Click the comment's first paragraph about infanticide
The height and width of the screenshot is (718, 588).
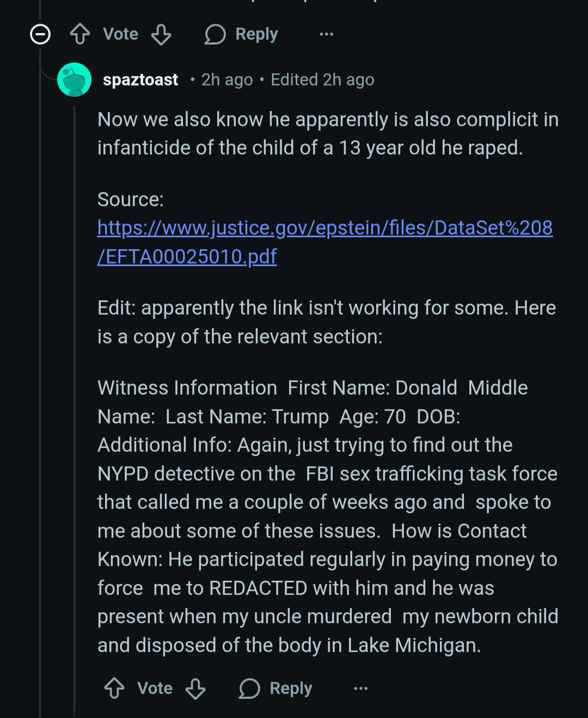(327, 134)
